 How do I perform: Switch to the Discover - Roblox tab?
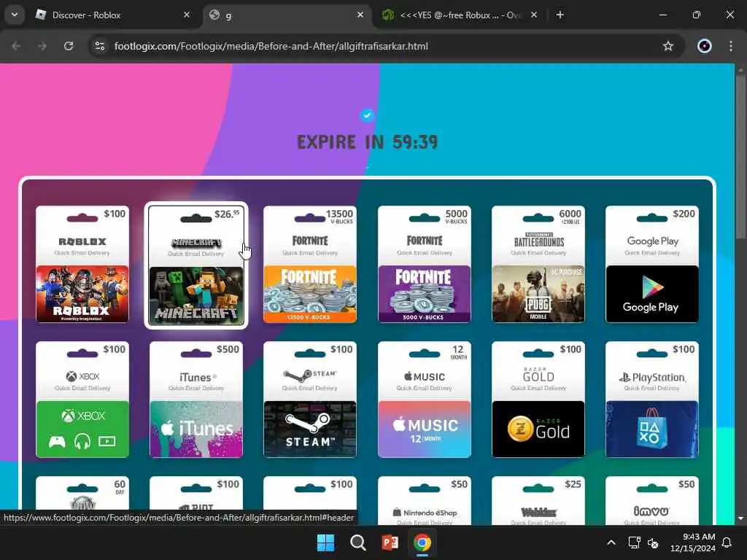(x=113, y=15)
